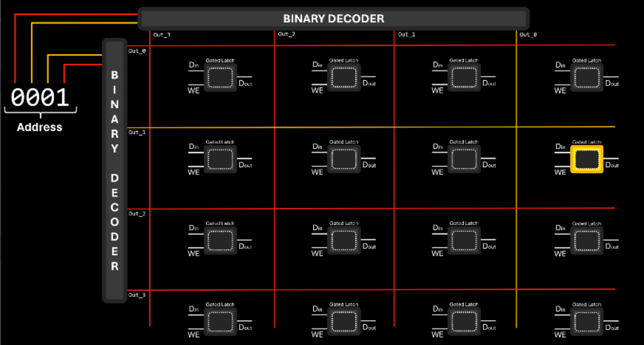Click gated latch at row Out_3, column Out_0
This screenshot has height=345, width=644.
[x=586, y=322]
